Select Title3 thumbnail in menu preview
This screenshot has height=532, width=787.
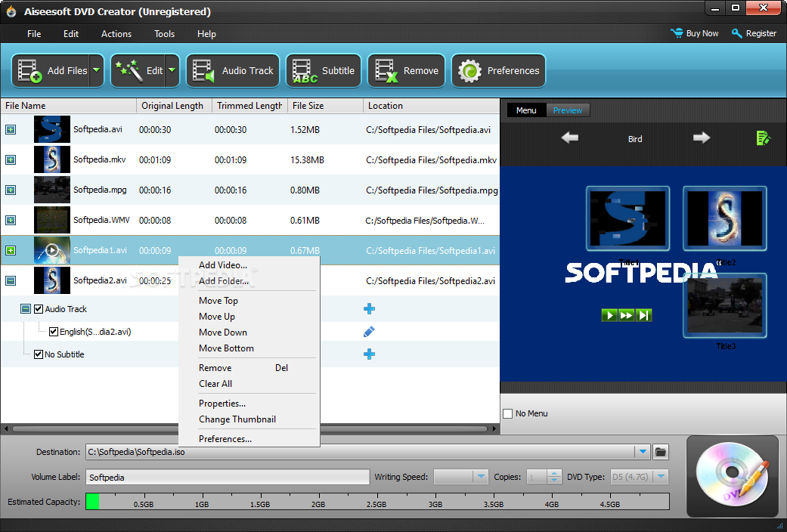click(x=725, y=305)
